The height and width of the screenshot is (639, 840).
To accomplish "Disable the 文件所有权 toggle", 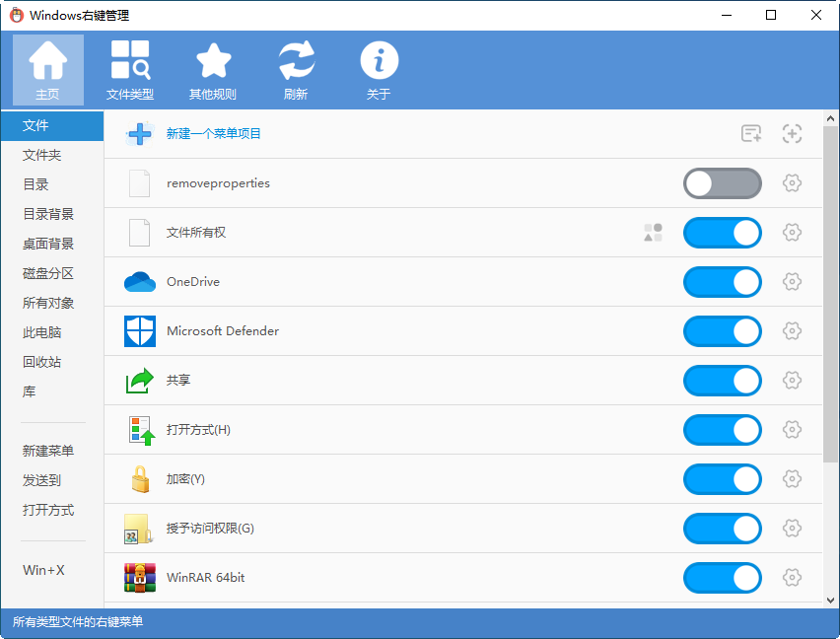I will [x=722, y=233].
